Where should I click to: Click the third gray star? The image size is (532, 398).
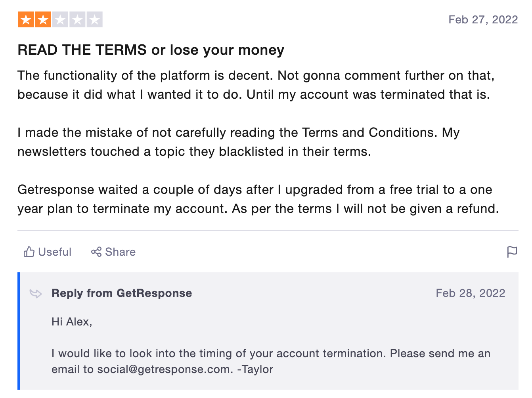[60, 19]
